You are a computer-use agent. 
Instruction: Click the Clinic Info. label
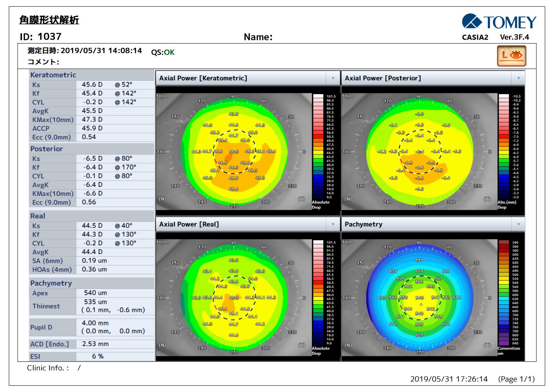tap(48, 368)
